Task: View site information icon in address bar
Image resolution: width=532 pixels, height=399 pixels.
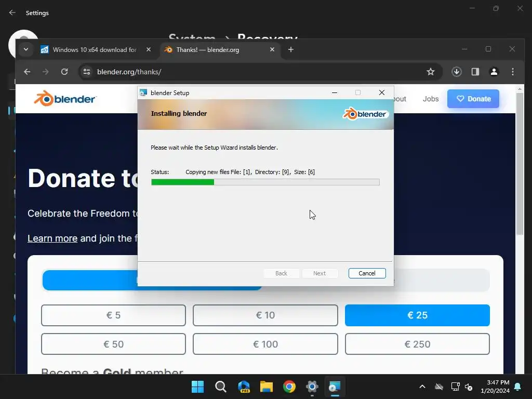Action: [87, 72]
